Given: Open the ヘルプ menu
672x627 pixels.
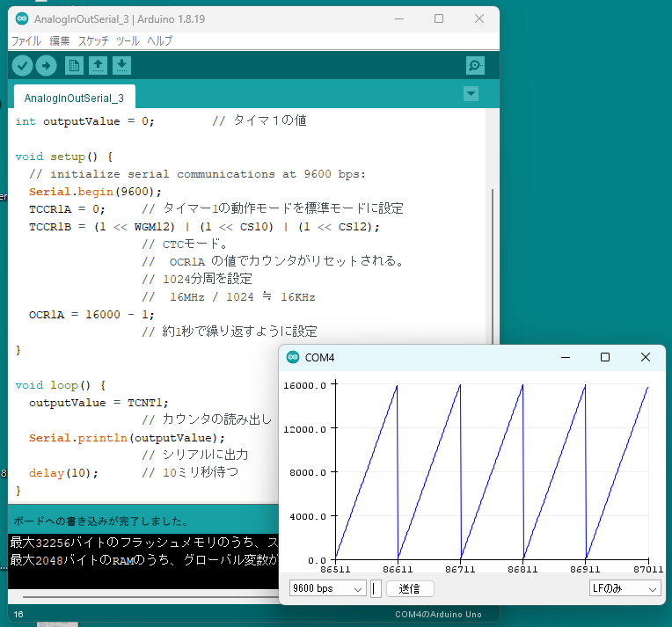Looking at the screenshot, I should [x=159, y=41].
